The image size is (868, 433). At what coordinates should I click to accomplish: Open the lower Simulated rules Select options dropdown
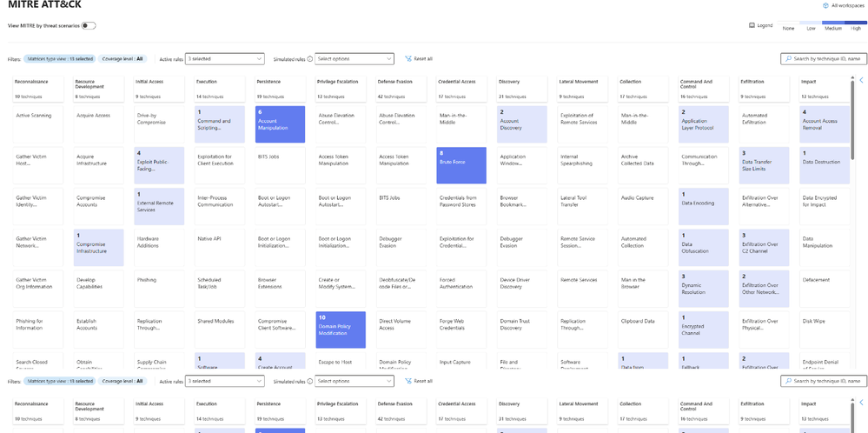click(354, 381)
